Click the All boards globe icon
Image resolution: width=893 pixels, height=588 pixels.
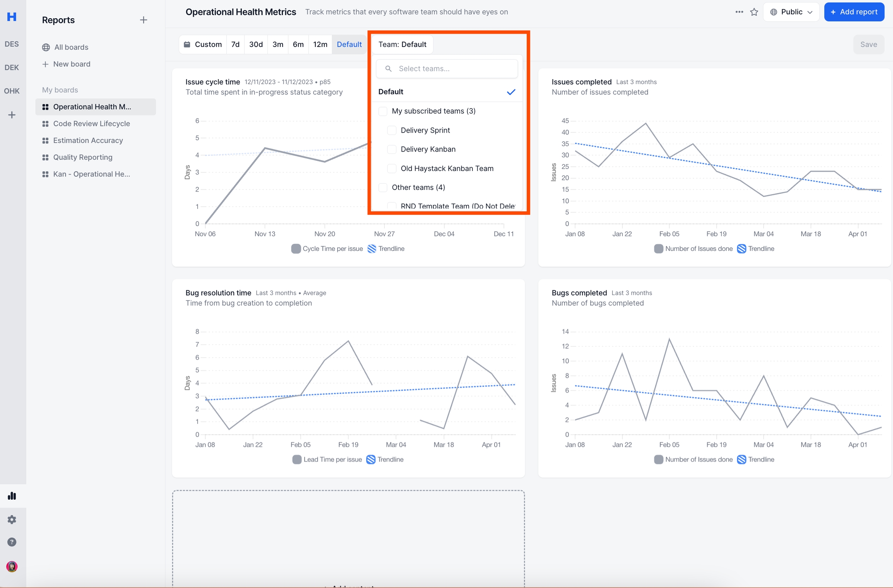pos(46,47)
